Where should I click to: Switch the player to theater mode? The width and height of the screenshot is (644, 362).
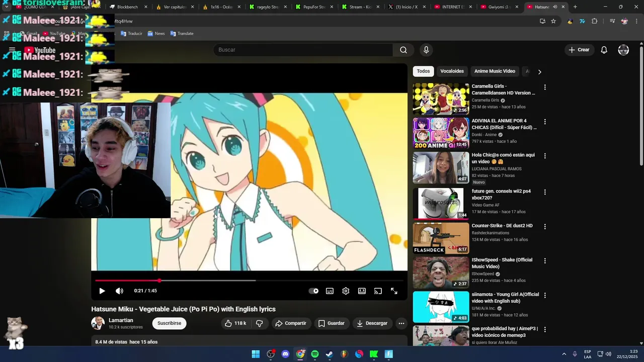(x=362, y=291)
